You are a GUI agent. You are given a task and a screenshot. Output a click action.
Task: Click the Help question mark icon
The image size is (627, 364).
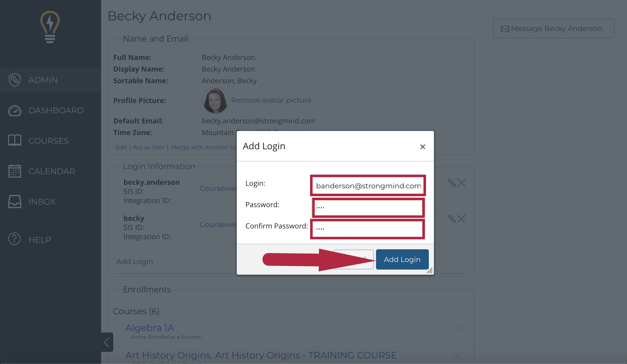coord(14,239)
